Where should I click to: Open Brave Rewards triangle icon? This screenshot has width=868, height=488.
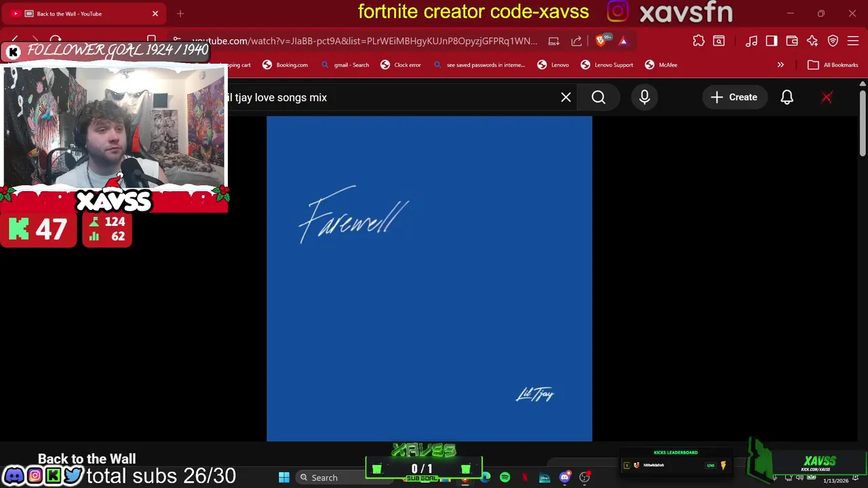(x=623, y=41)
